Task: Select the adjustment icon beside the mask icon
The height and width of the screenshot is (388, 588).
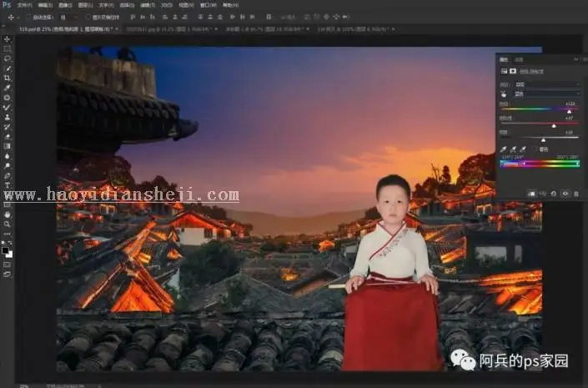Action: [x=504, y=71]
